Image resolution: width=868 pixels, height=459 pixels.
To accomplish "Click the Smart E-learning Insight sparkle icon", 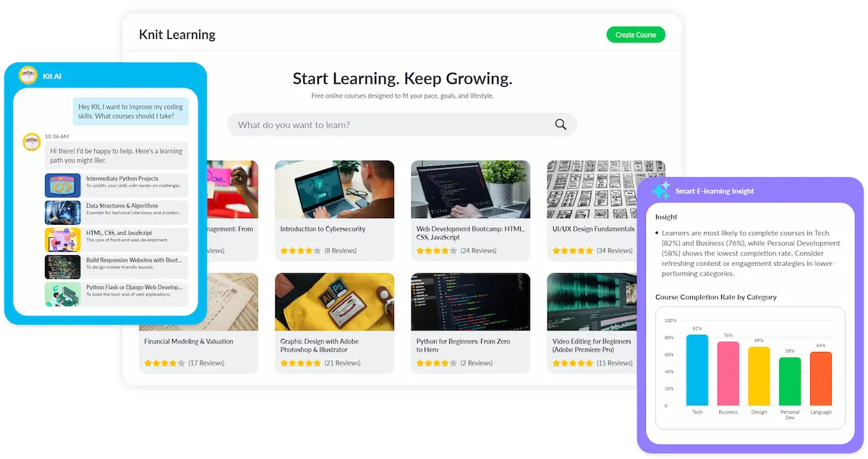I will pos(660,191).
